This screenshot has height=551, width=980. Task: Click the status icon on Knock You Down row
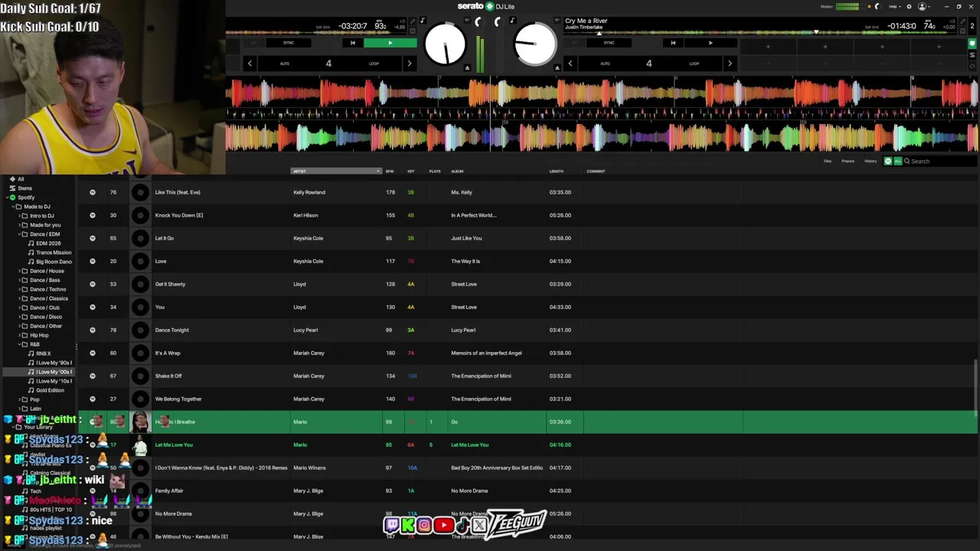pos(93,215)
